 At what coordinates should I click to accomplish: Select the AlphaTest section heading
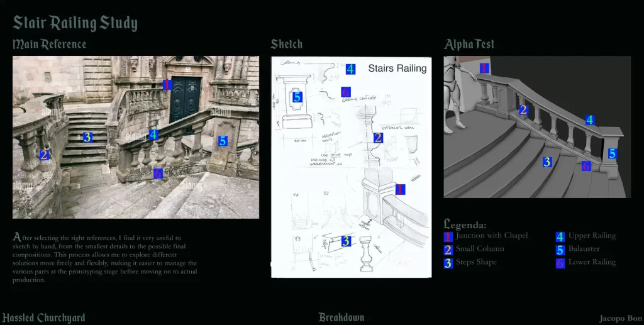coord(469,44)
